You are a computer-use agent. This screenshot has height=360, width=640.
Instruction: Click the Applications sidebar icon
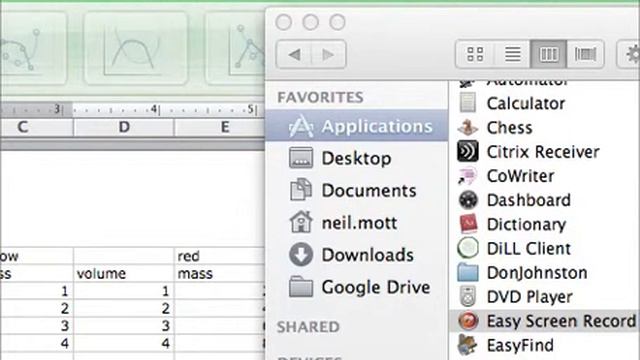pos(301,126)
